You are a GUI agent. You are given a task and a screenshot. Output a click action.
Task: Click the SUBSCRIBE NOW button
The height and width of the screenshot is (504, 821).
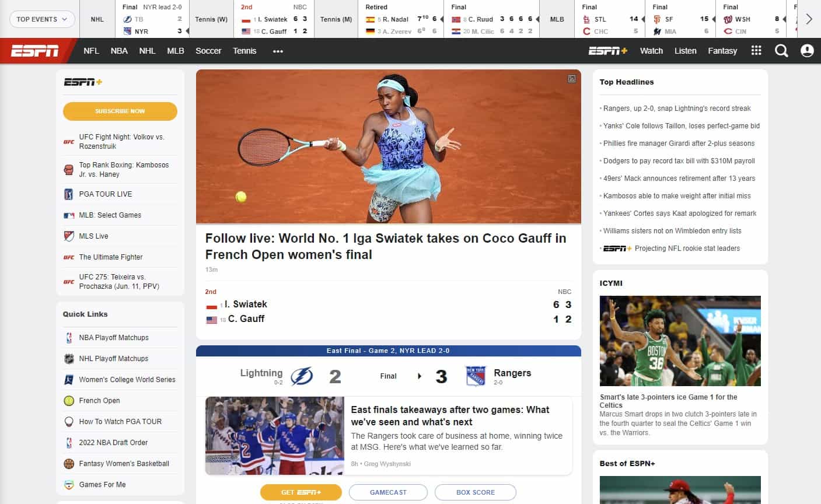[120, 111]
